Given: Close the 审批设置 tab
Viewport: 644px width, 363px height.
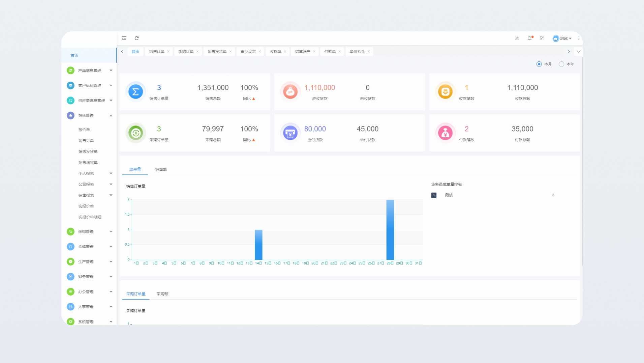Looking at the screenshot, I should (x=259, y=52).
